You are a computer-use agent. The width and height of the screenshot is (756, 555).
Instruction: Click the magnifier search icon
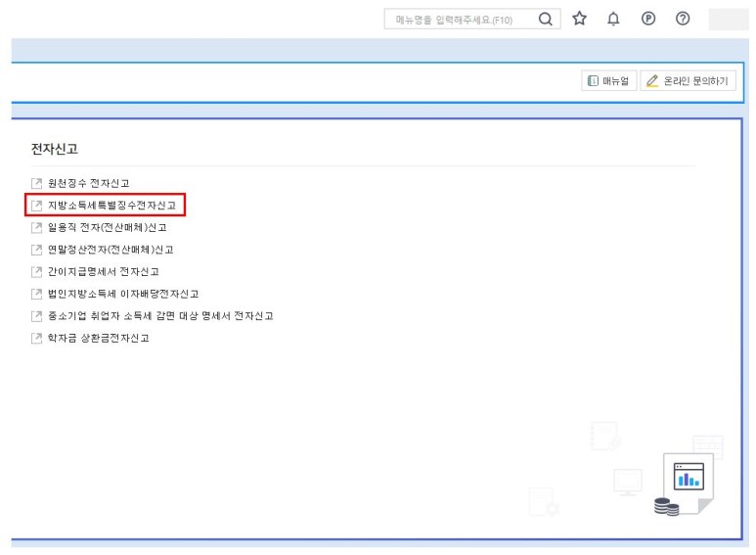546,19
